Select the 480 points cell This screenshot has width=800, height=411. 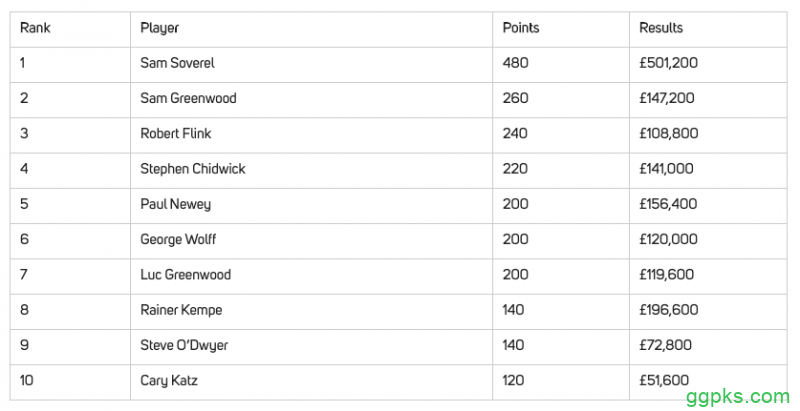click(515, 63)
